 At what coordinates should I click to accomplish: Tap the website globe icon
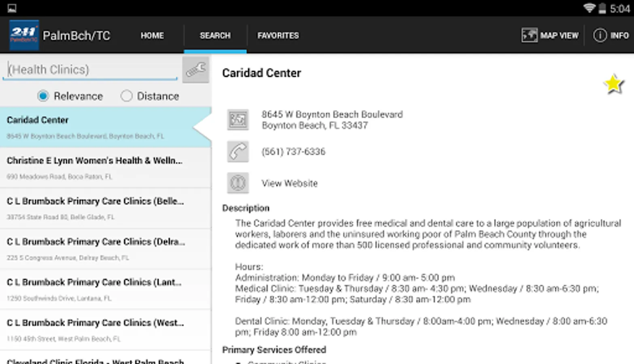(x=238, y=183)
